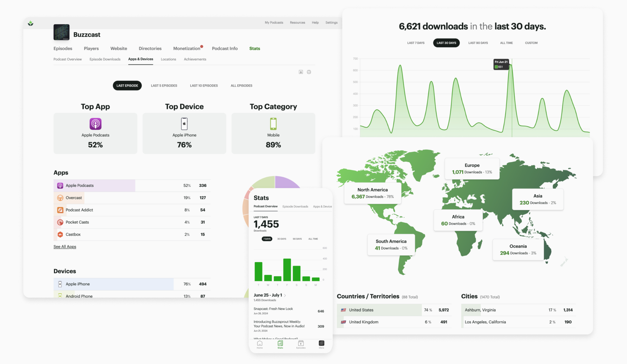
Task: Click the Apple Podcasts icon in Top App card
Action: pos(95,124)
